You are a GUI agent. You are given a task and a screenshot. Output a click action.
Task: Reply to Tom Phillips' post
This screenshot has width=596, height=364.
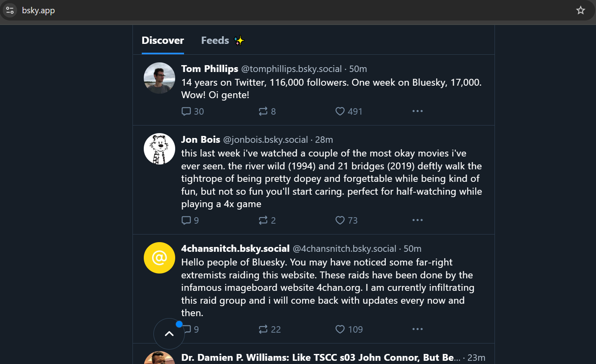pyautogui.click(x=186, y=111)
